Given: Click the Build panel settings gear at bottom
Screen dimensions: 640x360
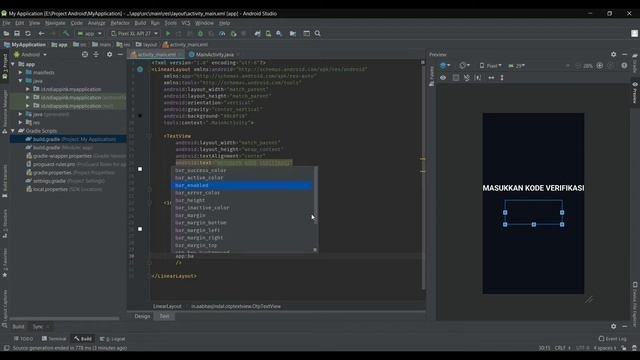Looking at the screenshot, I should click(x=613, y=326).
